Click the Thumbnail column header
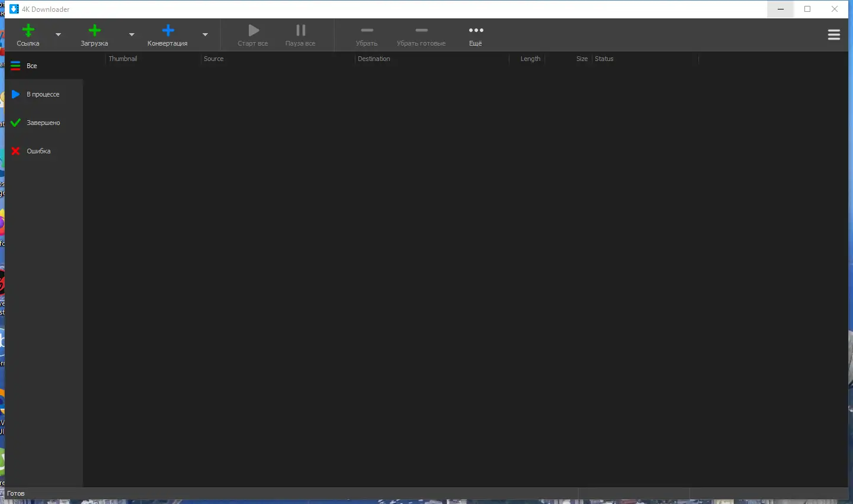The width and height of the screenshot is (853, 504). tap(153, 59)
